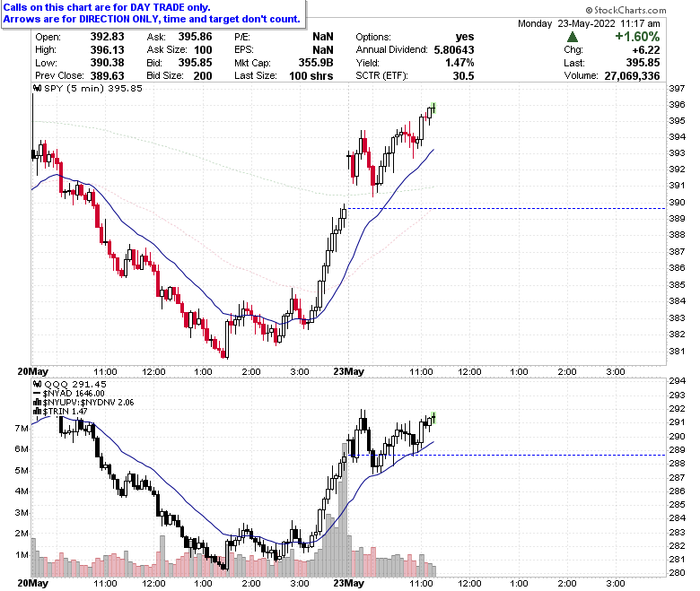Click the High value 396.13

point(107,50)
